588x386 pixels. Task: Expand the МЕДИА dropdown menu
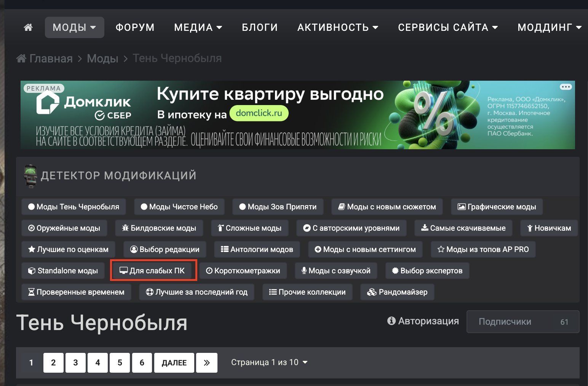coord(198,27)
